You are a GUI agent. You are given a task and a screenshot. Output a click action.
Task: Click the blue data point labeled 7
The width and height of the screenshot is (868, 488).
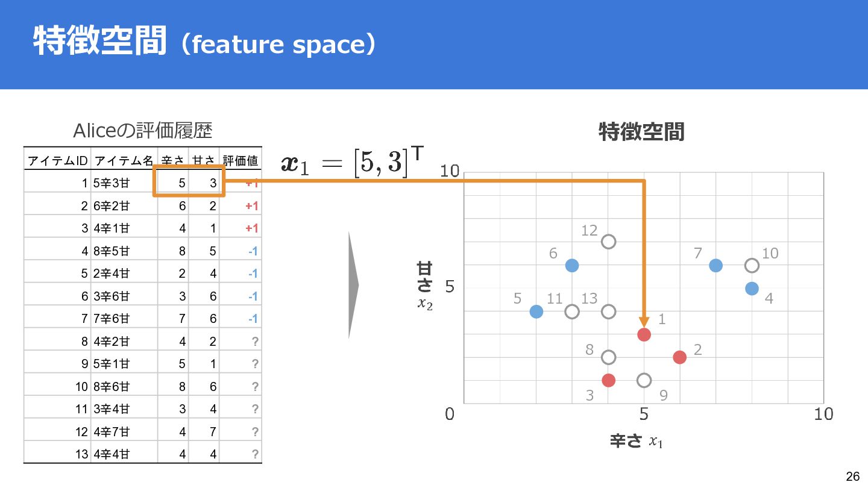click(715, 265)
